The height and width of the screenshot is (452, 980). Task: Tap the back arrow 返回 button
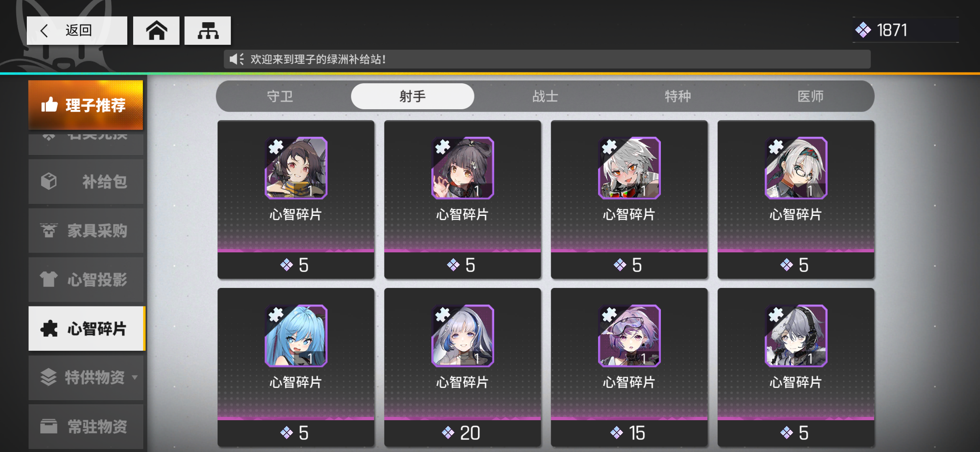[x=77, y=31]
